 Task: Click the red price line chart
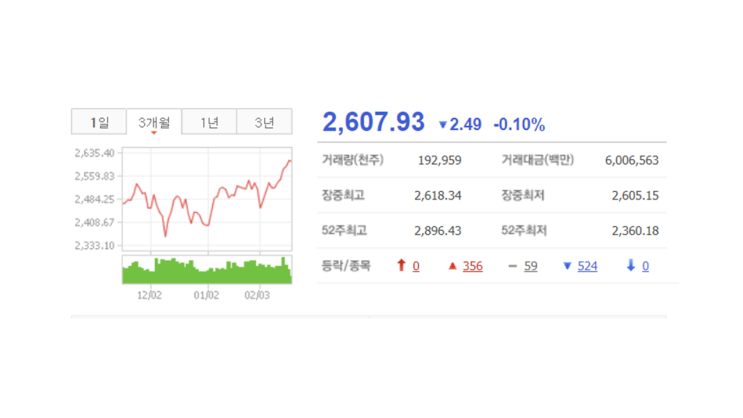(207, 199)
